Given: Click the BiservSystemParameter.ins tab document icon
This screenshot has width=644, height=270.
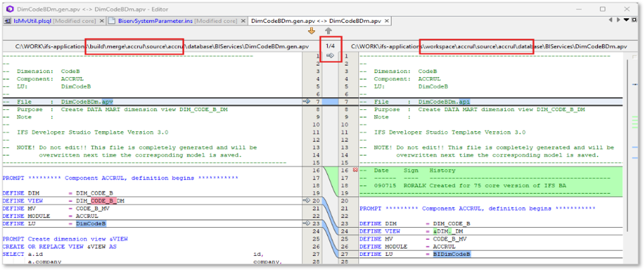Looking at the screenshot, I should point(111,21).
